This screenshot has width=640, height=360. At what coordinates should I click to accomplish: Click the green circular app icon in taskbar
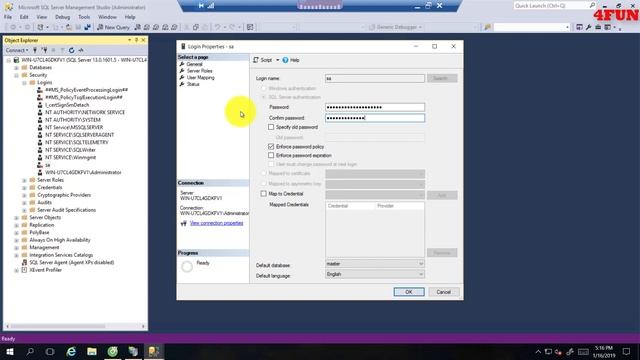pyautogui.click(x=113, y=351)
